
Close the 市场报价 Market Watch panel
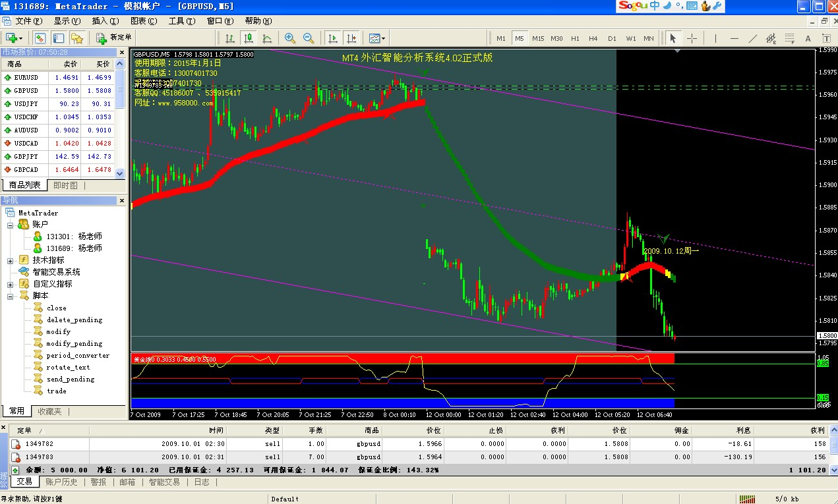point(121,52)
